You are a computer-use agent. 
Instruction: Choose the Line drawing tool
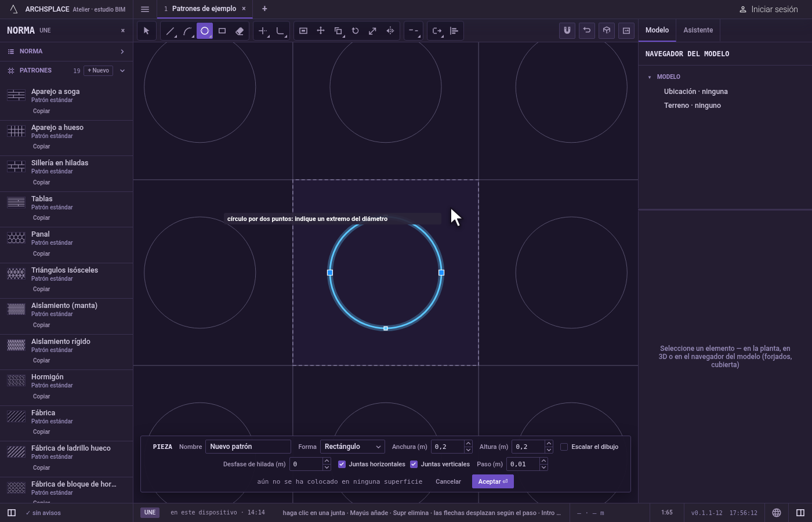pyautogui.click(x=170, y=31)
